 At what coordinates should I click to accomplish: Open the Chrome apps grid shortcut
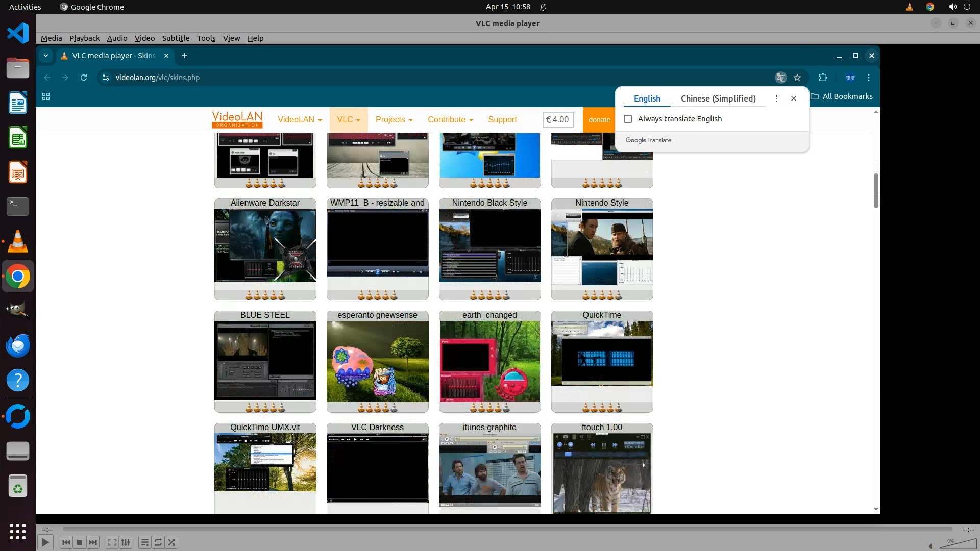tap(46, 96)
